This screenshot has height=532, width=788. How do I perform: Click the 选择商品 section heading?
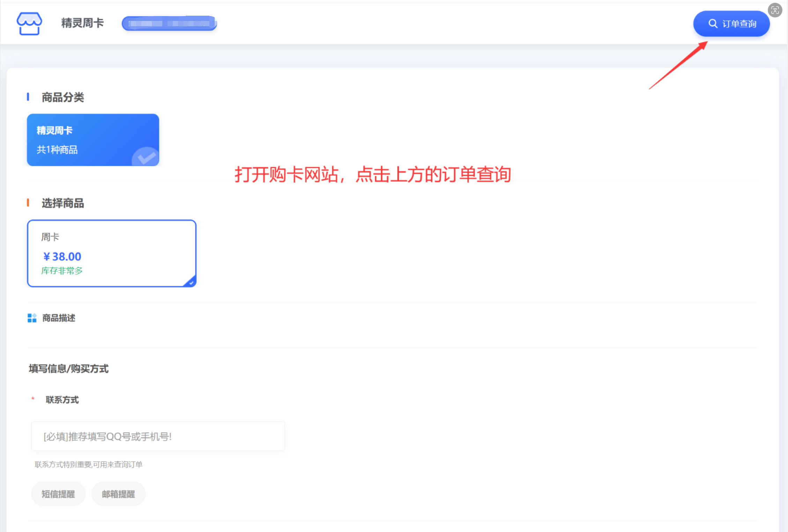63,203
